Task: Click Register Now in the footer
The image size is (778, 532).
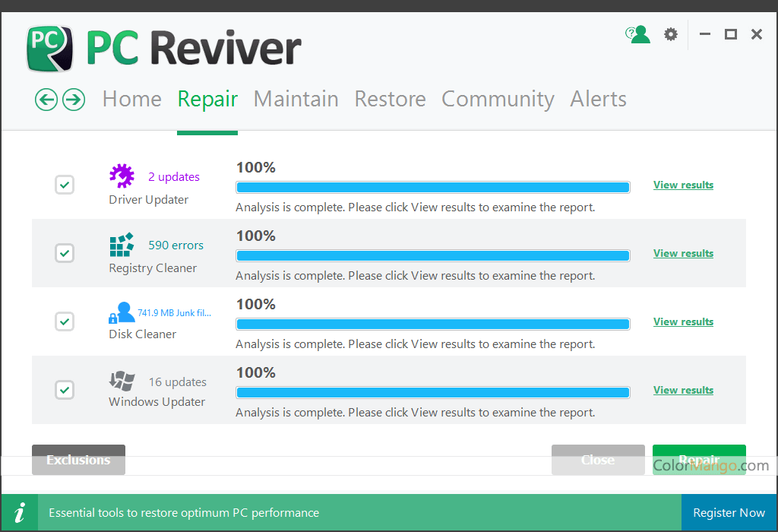Action: 729,513
